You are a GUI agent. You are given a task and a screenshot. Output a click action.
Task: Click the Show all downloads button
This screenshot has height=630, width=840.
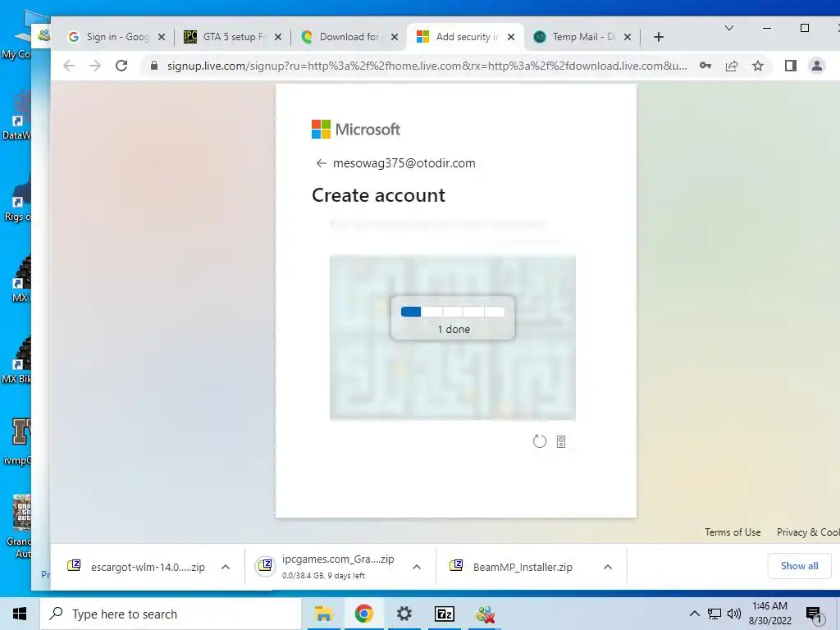tap(799, 566)
